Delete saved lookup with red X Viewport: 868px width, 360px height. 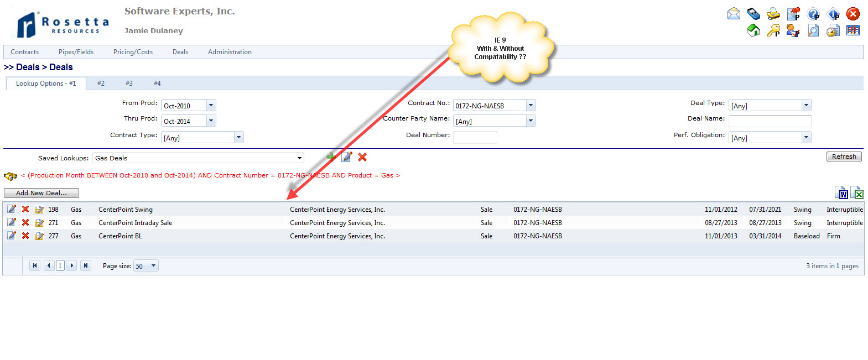coord(362,157)
